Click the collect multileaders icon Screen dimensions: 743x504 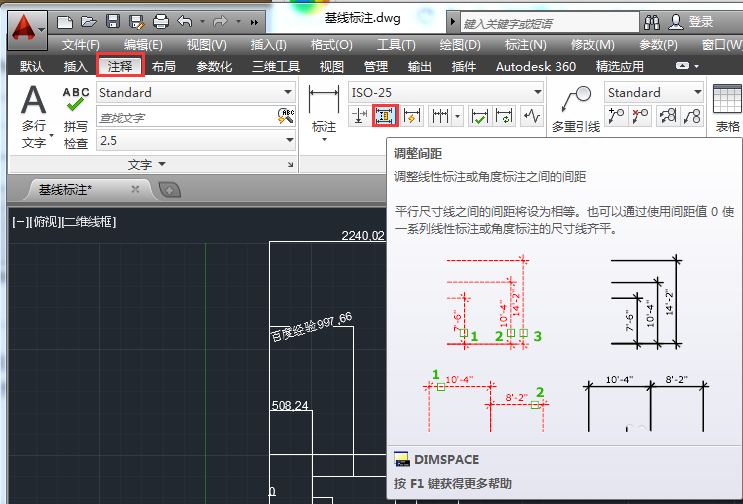click(692, 116)
